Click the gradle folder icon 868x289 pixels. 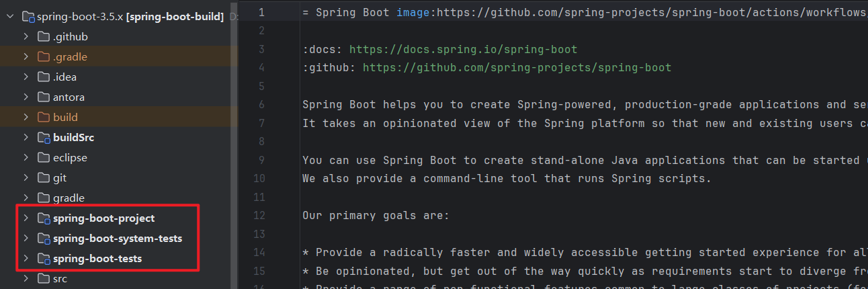click(x=44, y=198)
